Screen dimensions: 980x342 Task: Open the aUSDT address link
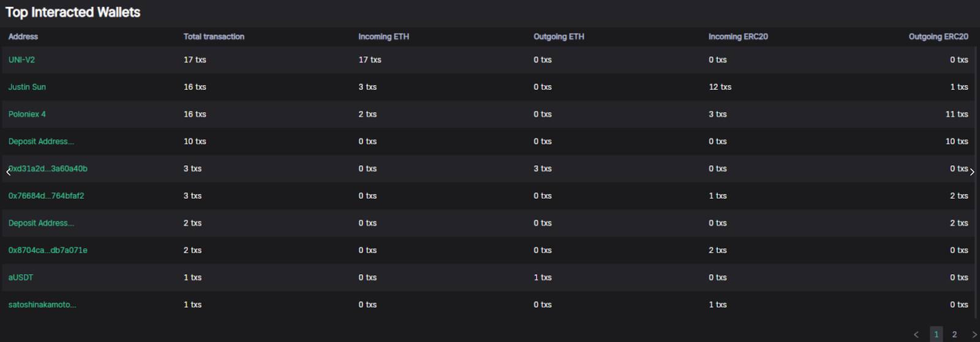[21, 278]
